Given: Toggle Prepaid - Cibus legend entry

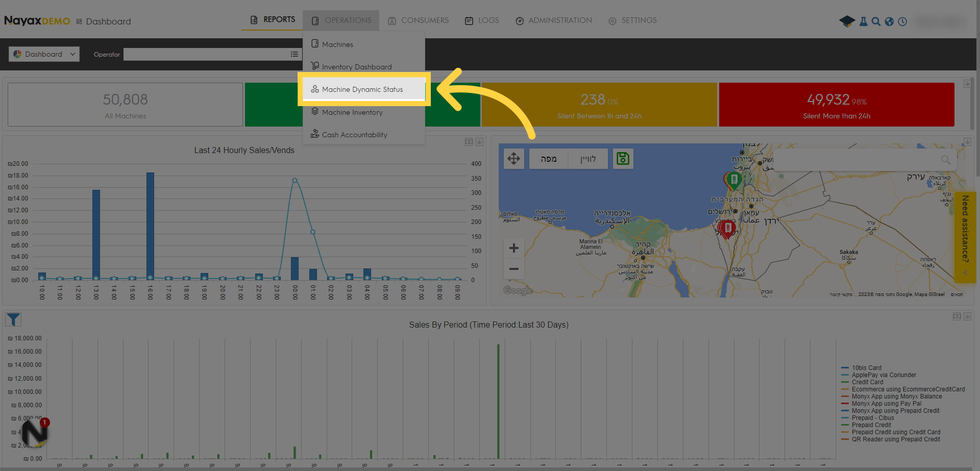Looking at the screenshot, I should pos(868,418).
